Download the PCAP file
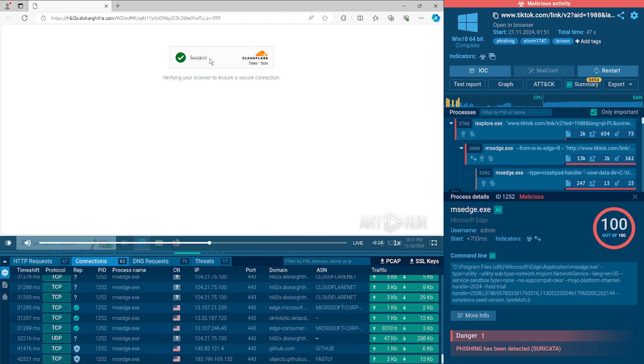 point(390,261)
